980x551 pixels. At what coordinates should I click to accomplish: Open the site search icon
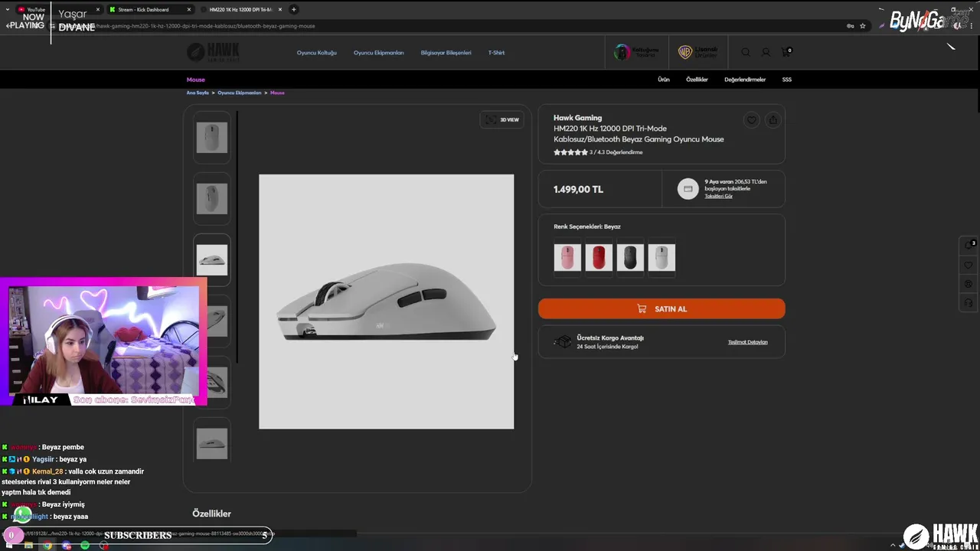(x=746, y=52)
